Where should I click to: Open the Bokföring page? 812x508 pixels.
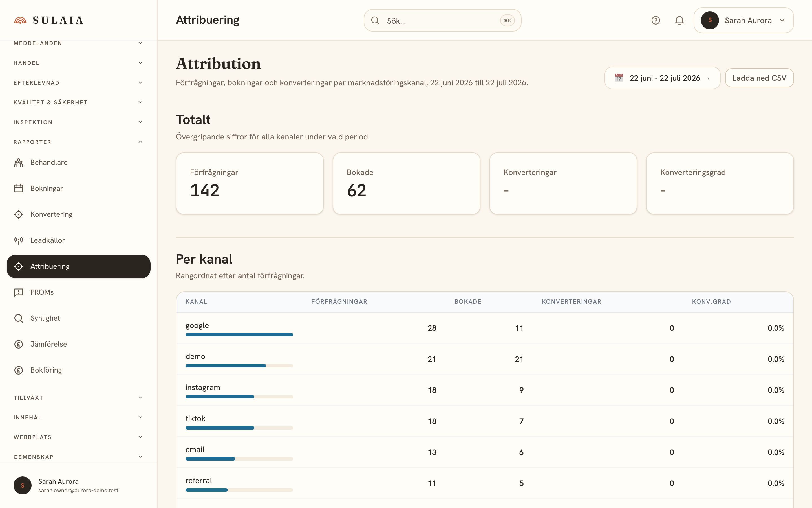[x=78, y=370]
